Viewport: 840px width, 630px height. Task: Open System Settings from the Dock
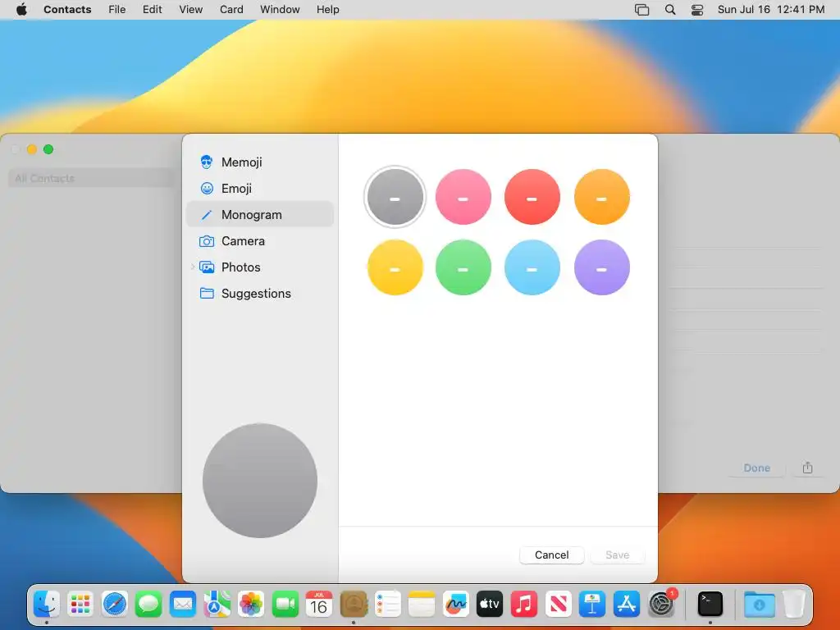[662, 605]
